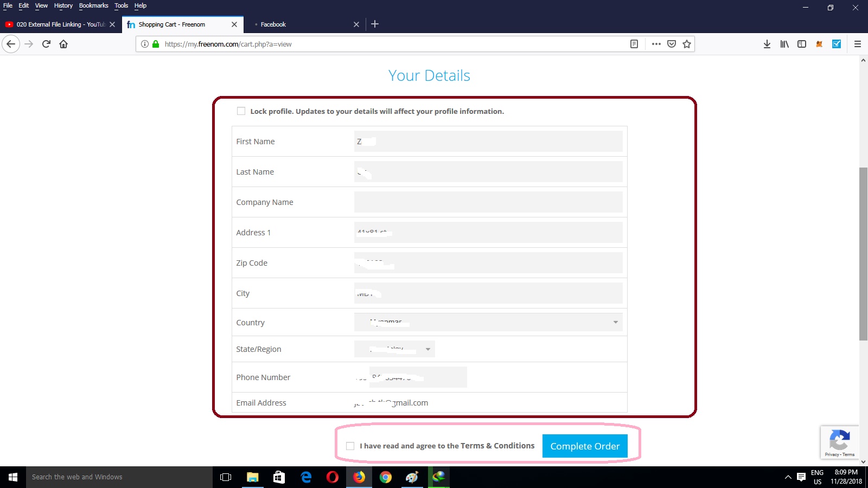
Task: Open the Downloads panel
Action: [767, 44]
